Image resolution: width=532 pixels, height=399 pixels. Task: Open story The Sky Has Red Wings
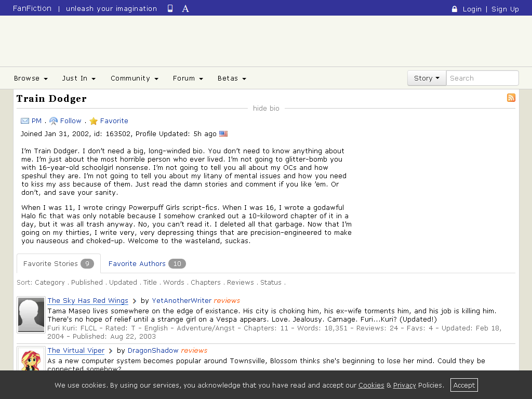click(x=88, y=301)
